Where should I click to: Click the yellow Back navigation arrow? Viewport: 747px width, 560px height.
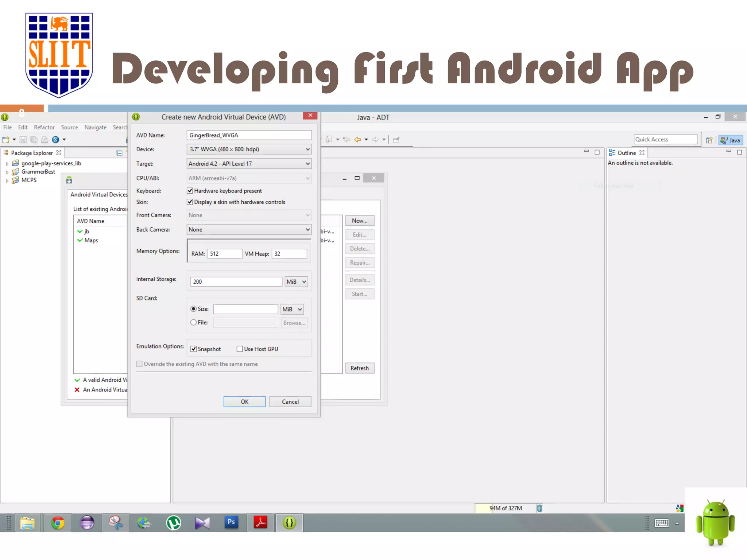357,140
